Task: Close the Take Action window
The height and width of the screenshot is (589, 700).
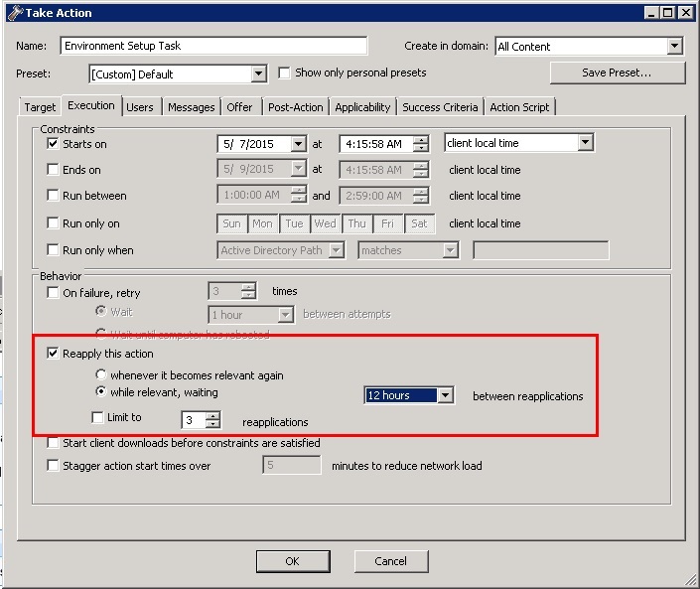Action: coord(685,13)
